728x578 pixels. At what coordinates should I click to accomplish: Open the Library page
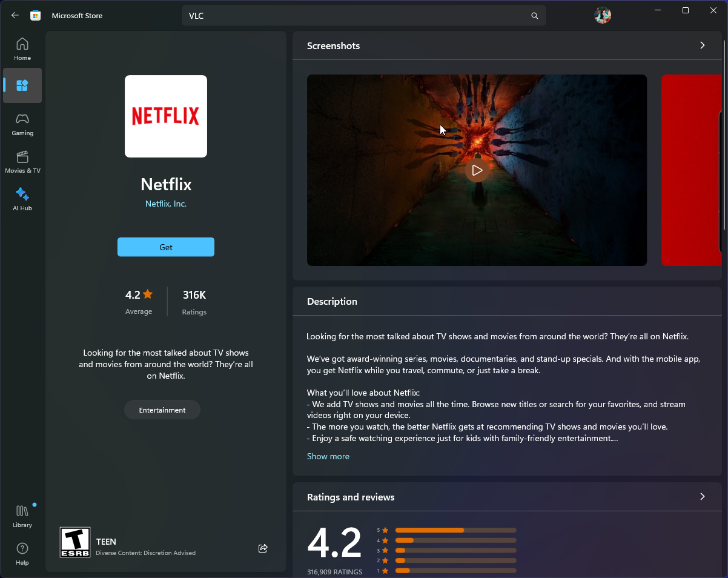22,516
